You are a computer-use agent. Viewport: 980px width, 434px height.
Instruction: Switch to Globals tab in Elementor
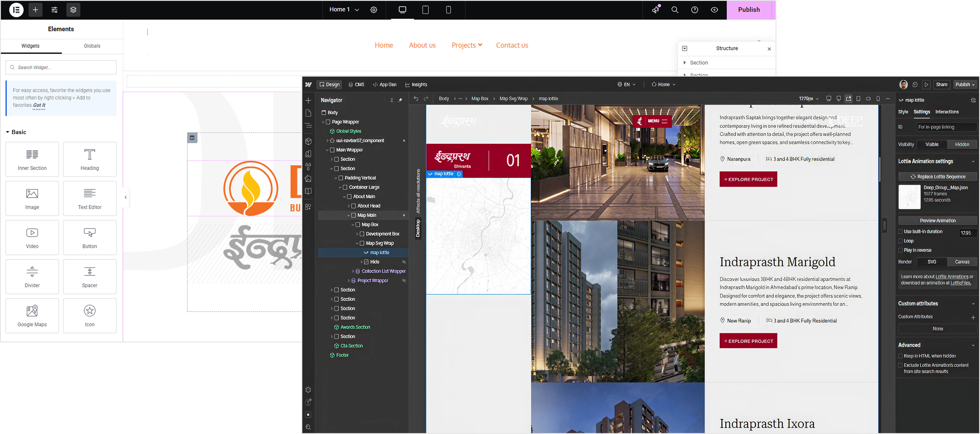(92, 46)
